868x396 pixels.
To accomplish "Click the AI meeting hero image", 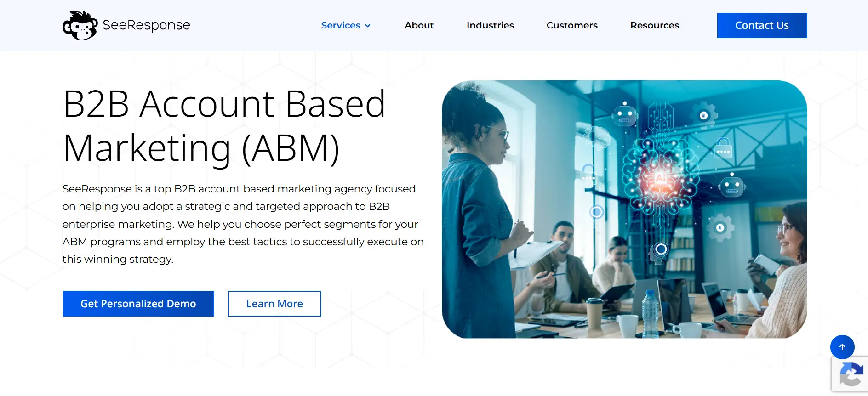I will coord(624,209).
